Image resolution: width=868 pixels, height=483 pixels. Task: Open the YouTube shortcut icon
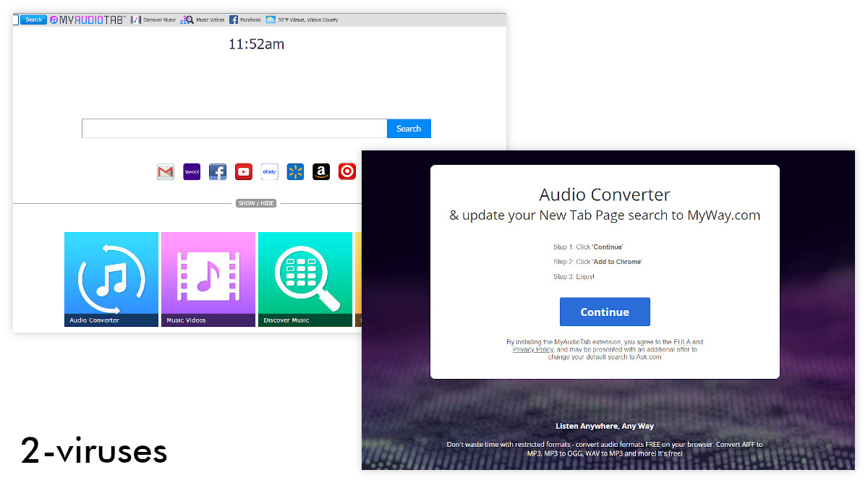click(x=243, y=171)
